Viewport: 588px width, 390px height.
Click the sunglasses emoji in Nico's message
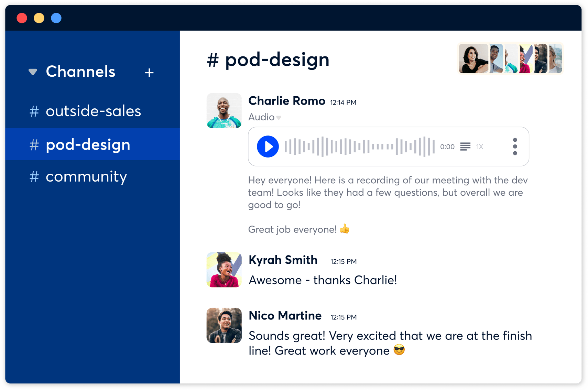click(x=399, y=350)
